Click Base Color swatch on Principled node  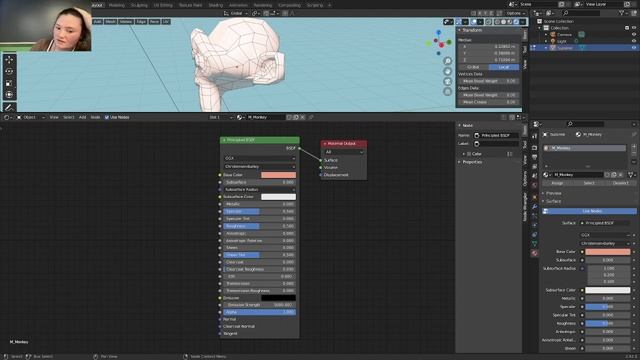(x=278, y=175)
